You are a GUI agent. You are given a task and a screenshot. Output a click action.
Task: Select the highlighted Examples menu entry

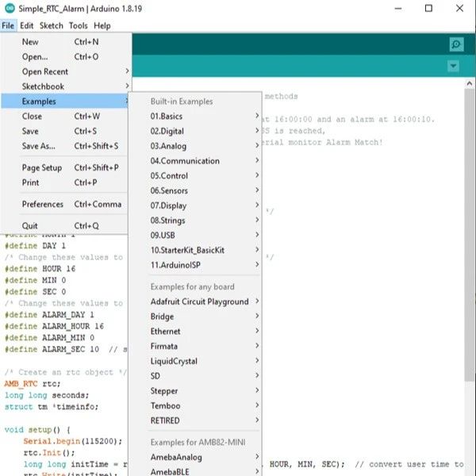tap(65, 101)
